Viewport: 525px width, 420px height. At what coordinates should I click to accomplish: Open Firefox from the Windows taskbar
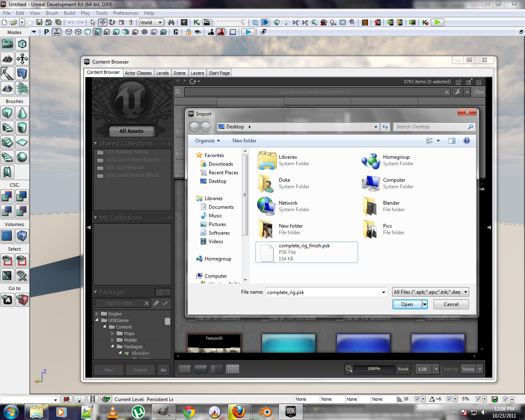[x=239, y=411]
